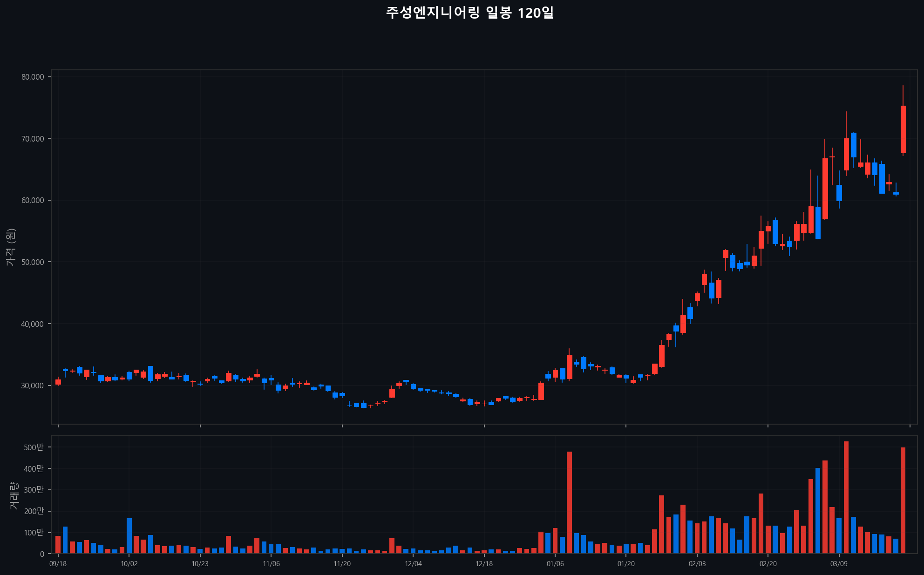Screen dimensions: 924x575
Task: Click the tall blue volume bar near 10/02
Action: [129, 535]
